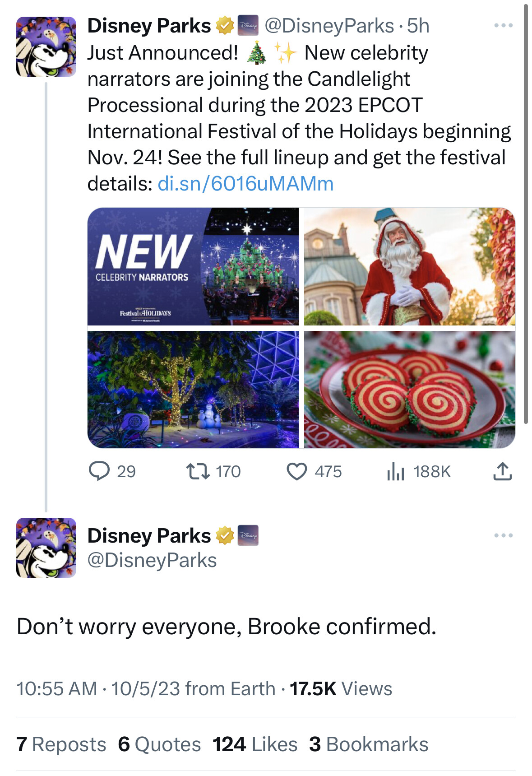Open three-dot menu on top tweet
This screenshot has width=532, height=776.
tap(503, 25)
